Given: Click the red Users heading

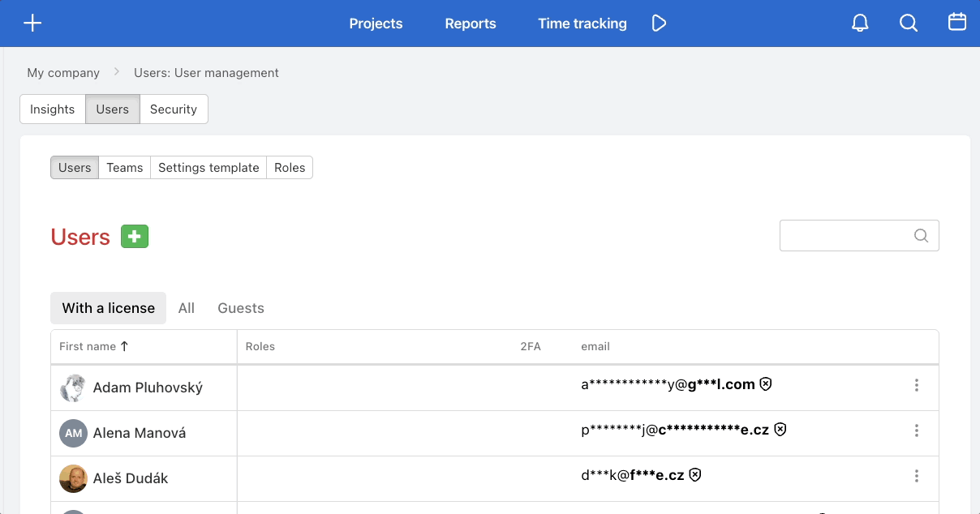Looking at the screenshot, I should (x=80, y=237).
